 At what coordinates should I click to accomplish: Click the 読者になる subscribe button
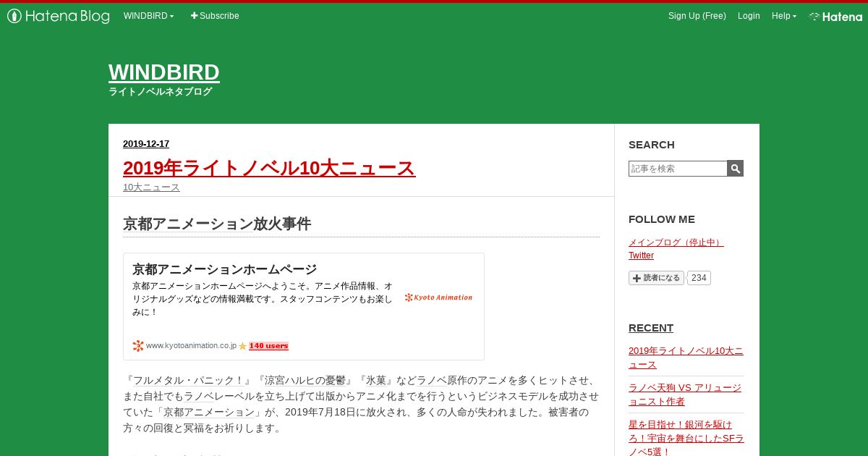tap(656, 278)
